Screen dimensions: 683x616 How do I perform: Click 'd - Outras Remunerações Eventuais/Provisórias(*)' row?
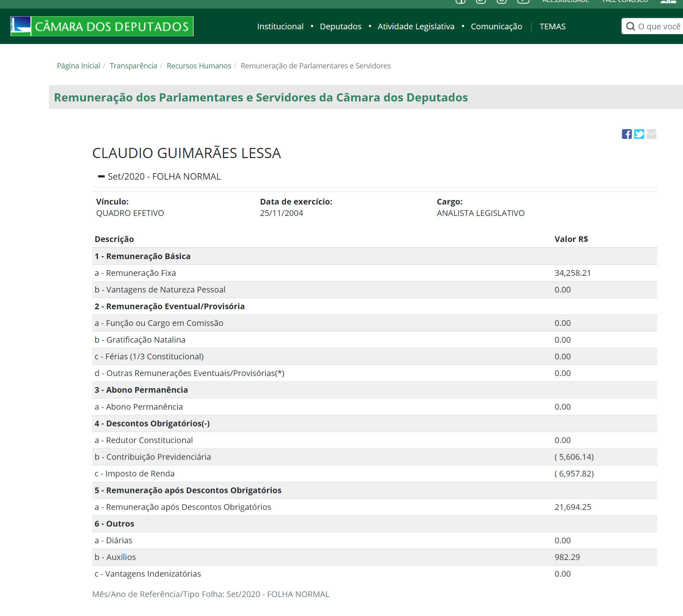pos(375,373)
